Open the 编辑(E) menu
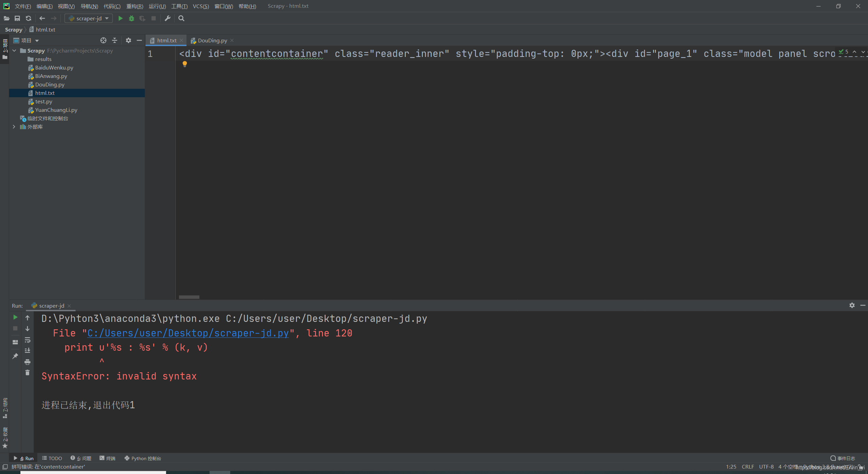 (44, 6)
